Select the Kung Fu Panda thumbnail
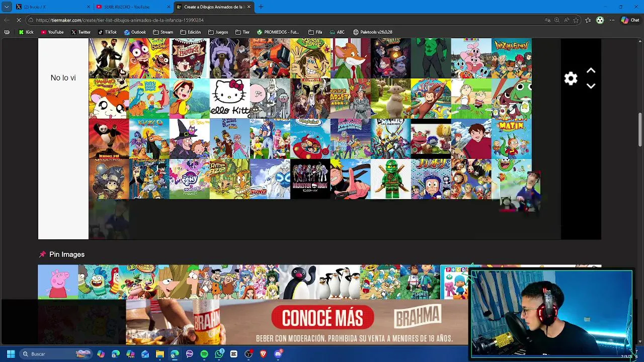The image size is (644, 362). (109, 139)
